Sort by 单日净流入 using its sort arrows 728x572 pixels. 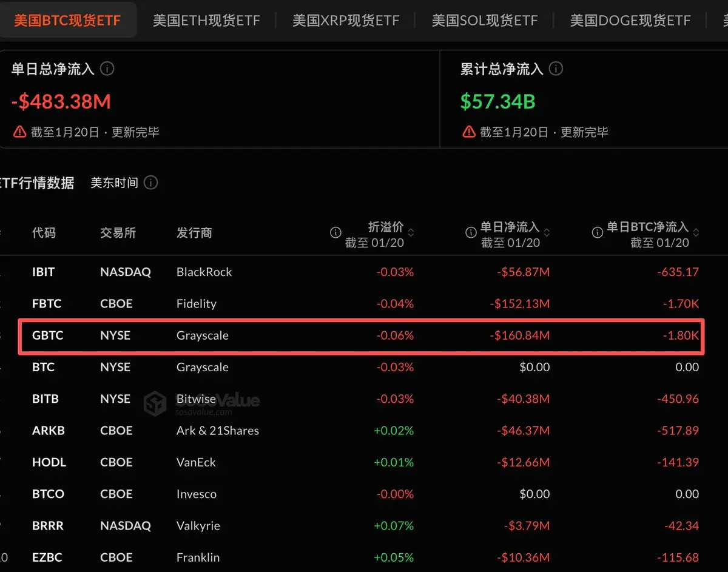[547, 233]
